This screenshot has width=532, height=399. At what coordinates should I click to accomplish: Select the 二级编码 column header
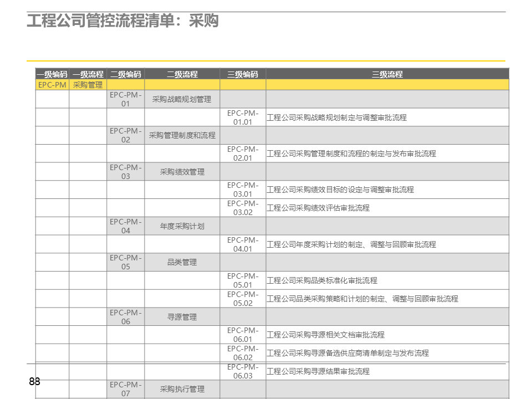(126, 74)
